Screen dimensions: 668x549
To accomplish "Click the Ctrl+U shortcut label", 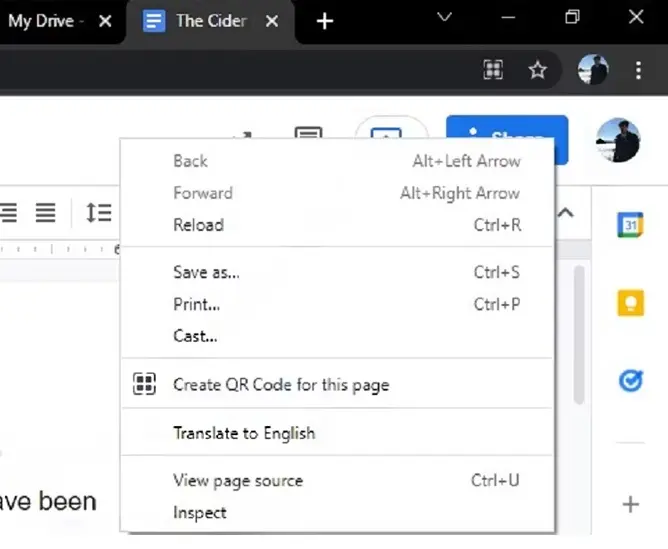I will (495, 480).
